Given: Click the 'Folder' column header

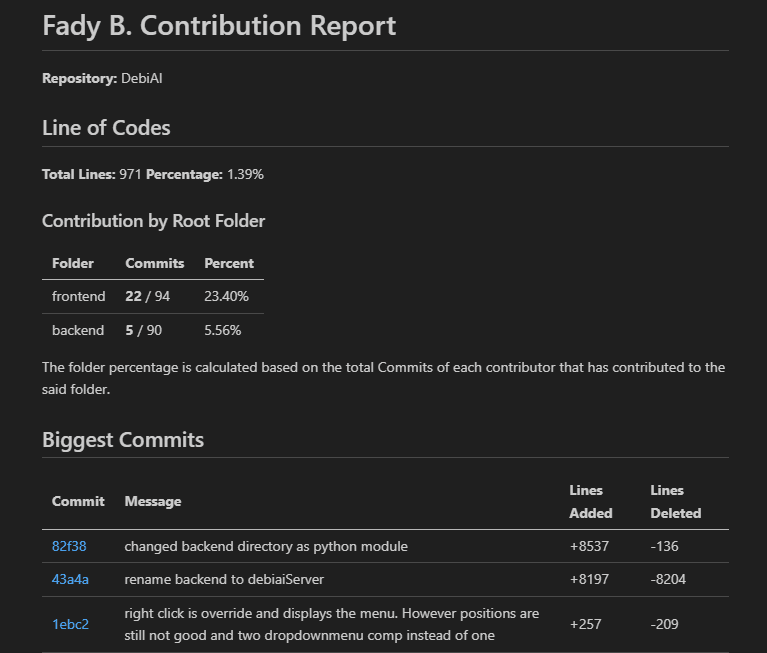Looking at the screenshot, I should 73,263.
